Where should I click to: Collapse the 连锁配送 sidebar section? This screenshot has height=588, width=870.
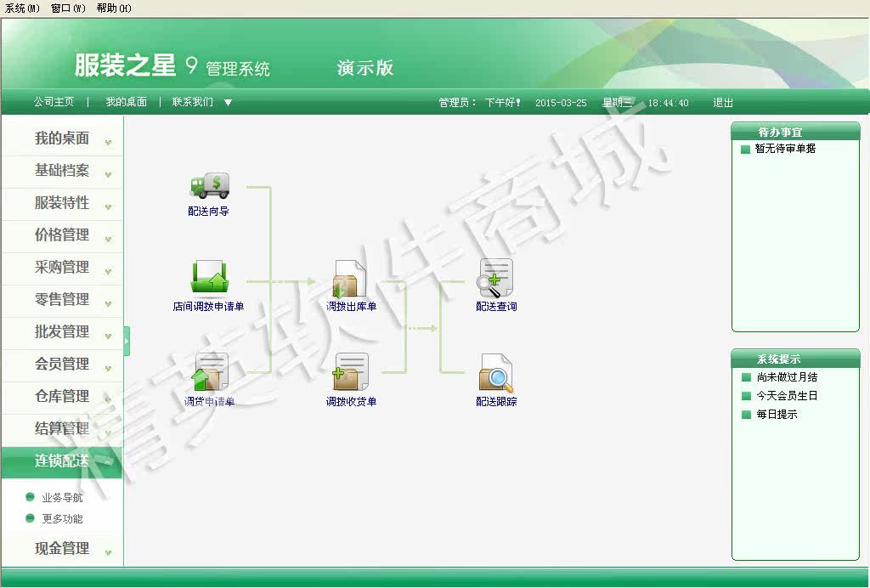tap(61, 461)
